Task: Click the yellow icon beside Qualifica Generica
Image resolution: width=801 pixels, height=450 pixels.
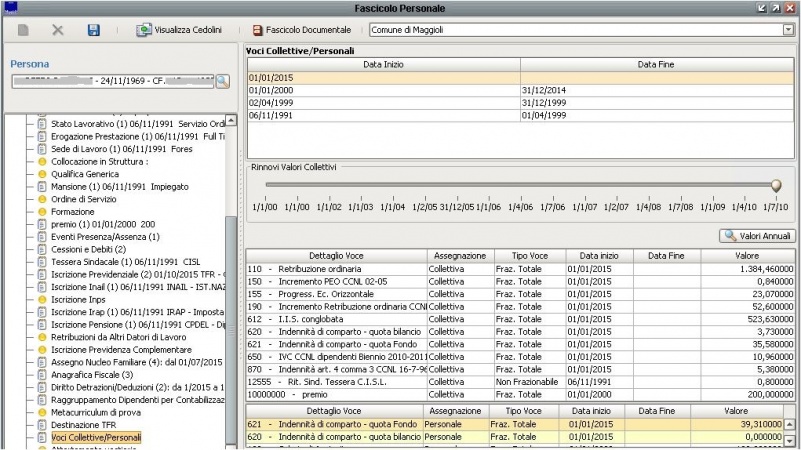Action: tap(42, 174)
